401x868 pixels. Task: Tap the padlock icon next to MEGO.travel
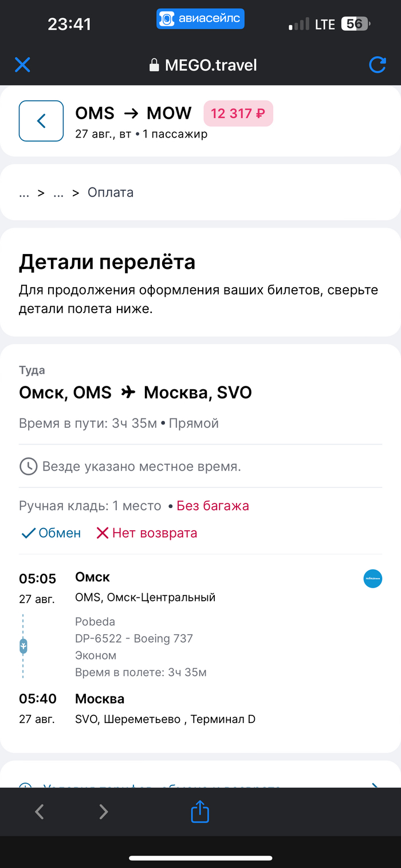(x=154, y=65)
